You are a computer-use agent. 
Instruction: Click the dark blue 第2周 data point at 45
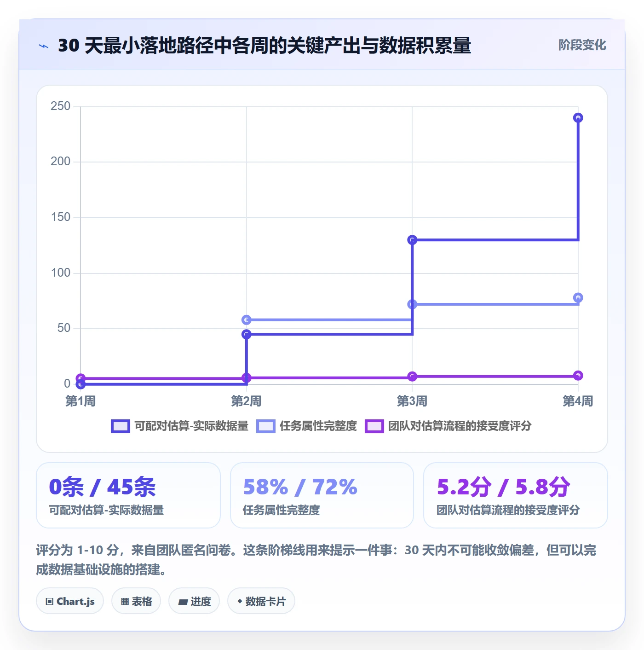click(x=247, y=334)
